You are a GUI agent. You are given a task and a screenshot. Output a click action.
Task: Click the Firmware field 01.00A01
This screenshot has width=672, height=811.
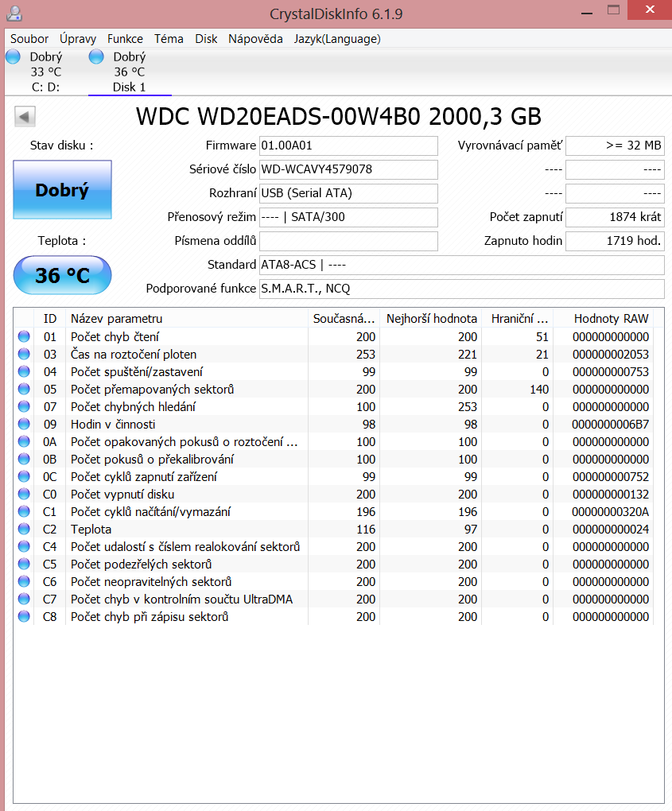348,146
